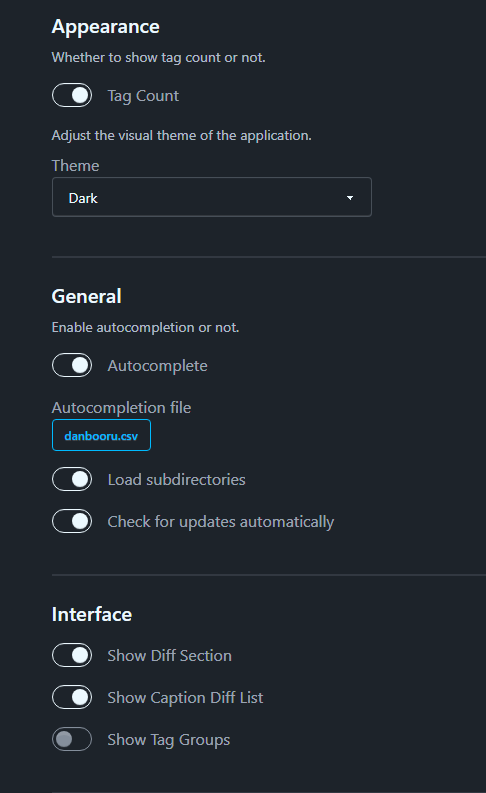Click the Autocompletion file label
Screen dimensions: 486x793
tap(121, 408)
